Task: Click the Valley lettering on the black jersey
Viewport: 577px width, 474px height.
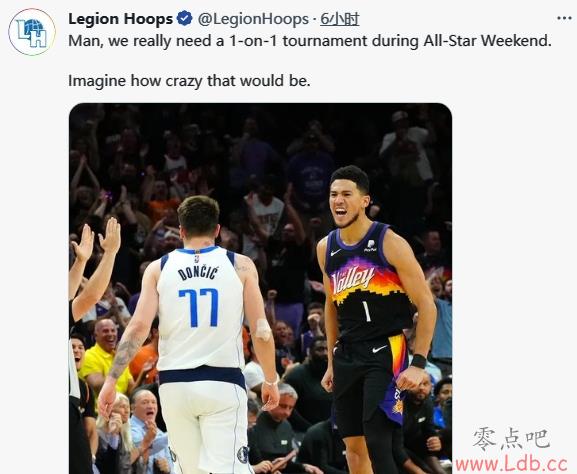Action: (353, 280)
